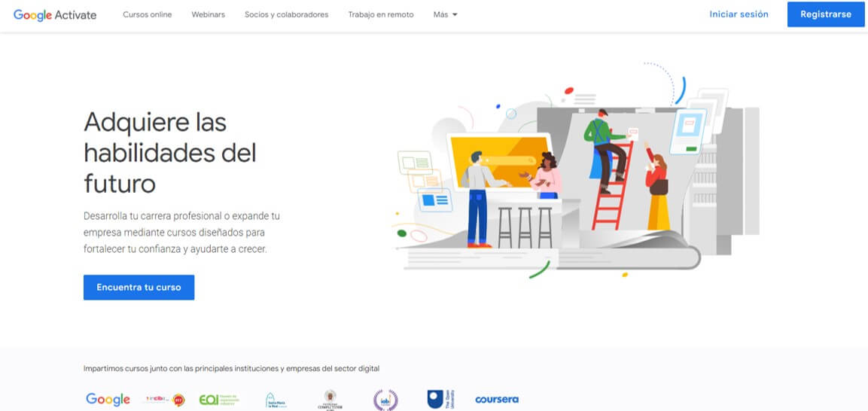Click the Google Activate logo
This screenshot has width=868, height=411.
(x=55, y=15)
